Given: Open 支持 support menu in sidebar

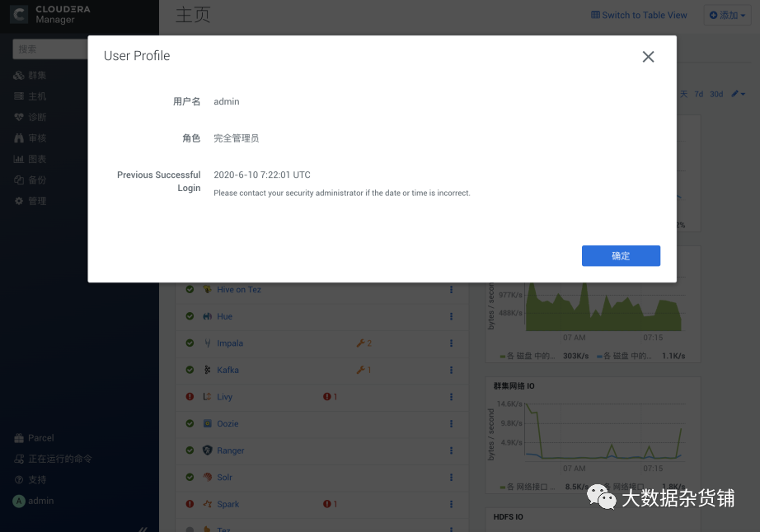Looking at the screenshot, I should coord(30,480).
